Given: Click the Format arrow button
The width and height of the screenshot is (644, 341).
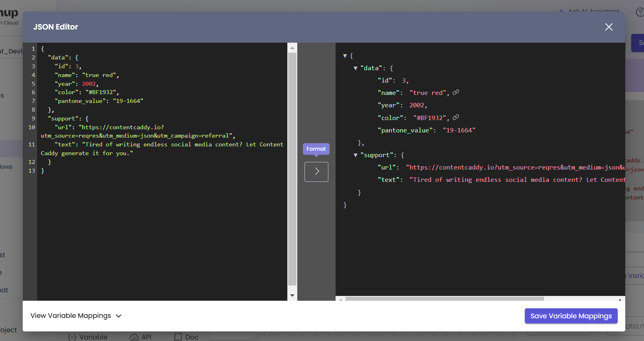Looking at the screenshot, I should point(316,172).
